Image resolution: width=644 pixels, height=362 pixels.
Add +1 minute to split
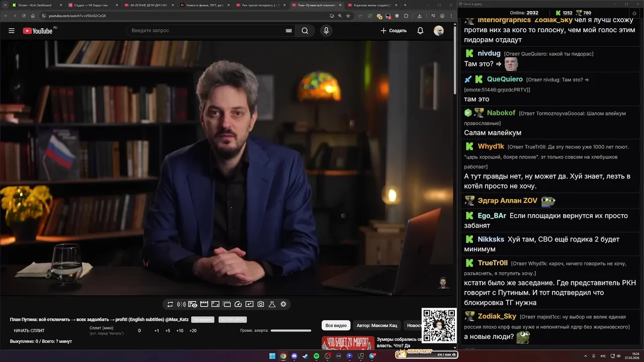pyautogui.click(x=156, y=331)
